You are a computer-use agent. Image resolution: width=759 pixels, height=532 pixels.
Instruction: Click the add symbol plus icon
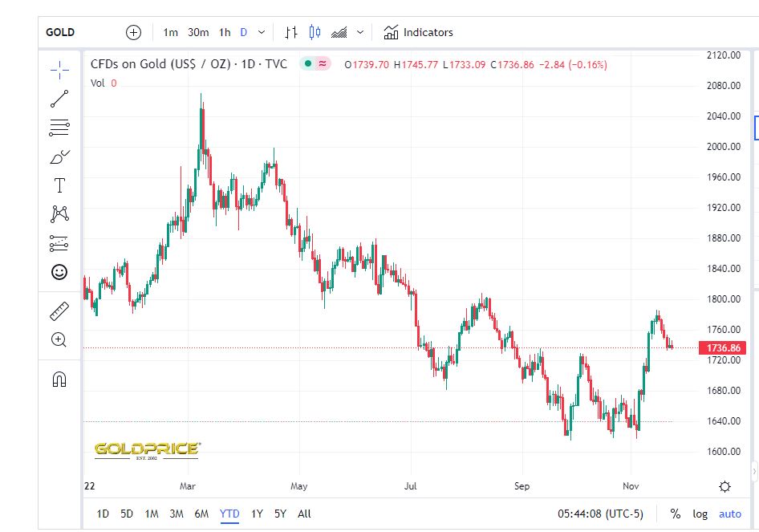(x=134, y=32)
